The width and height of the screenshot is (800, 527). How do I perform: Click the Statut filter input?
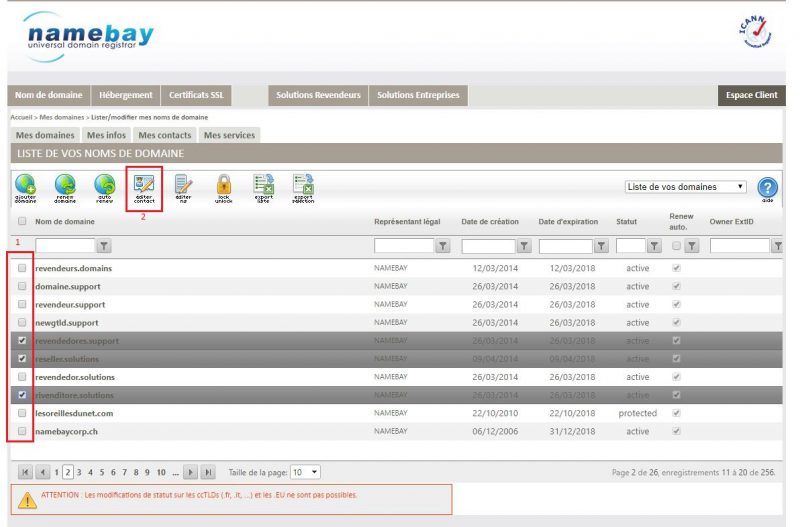tap(631, 246)
